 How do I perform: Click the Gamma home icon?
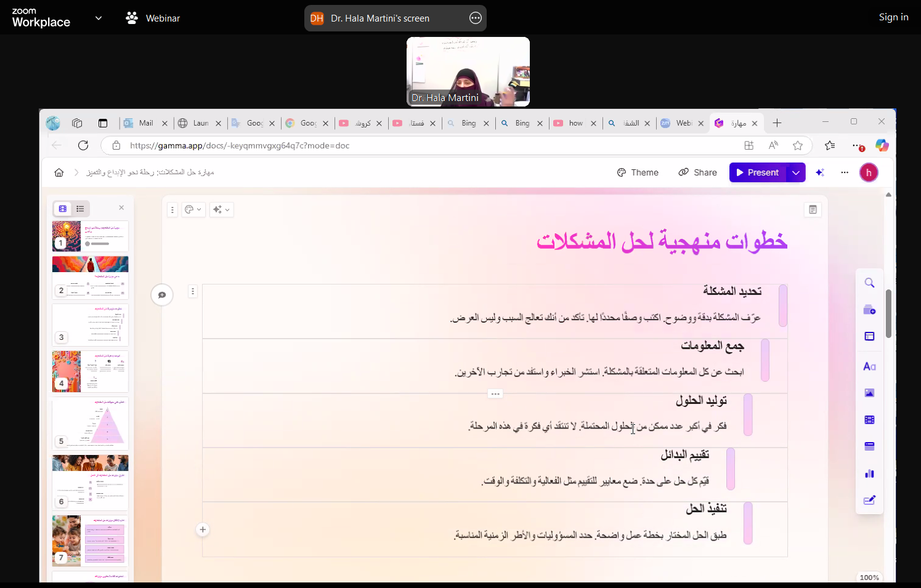coord(59,172)
